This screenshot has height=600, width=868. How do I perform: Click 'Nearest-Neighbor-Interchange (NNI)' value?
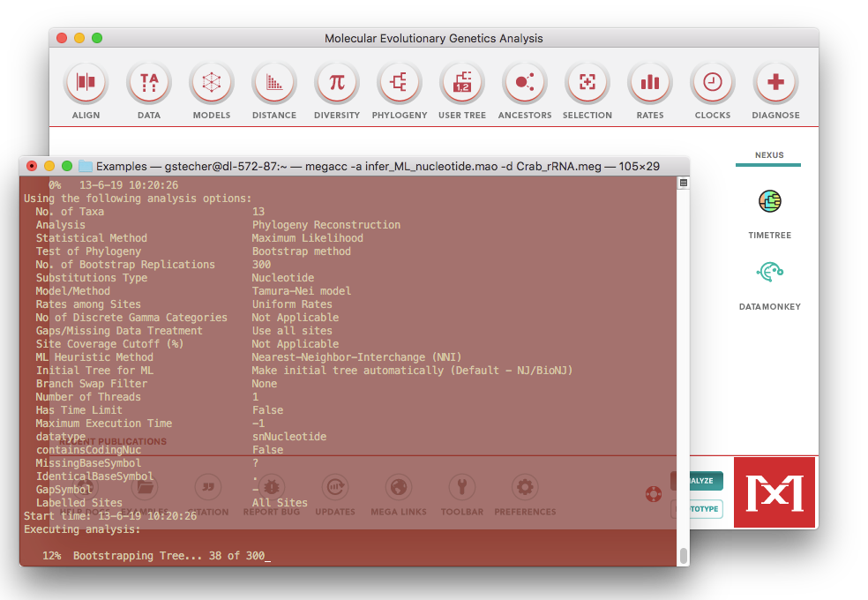356,357
